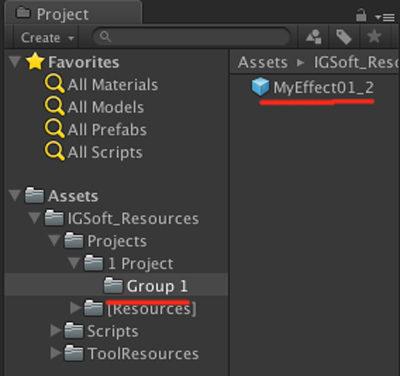Click the save search star icon
The height and width of the screenshot is (376, 400).
(374, 36)
